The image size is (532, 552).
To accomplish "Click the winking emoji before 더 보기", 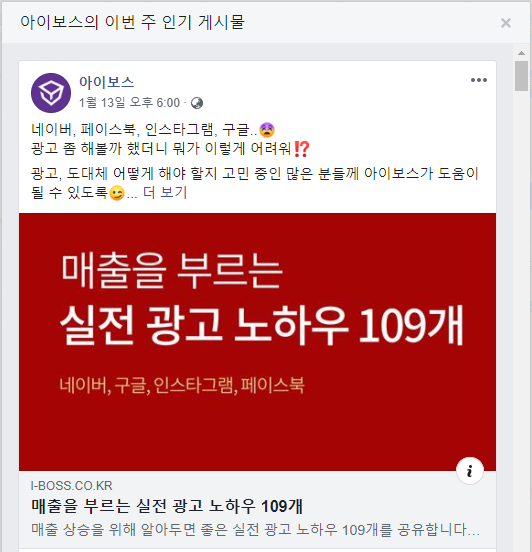I will pyautogui.click(x=117, y=193).
